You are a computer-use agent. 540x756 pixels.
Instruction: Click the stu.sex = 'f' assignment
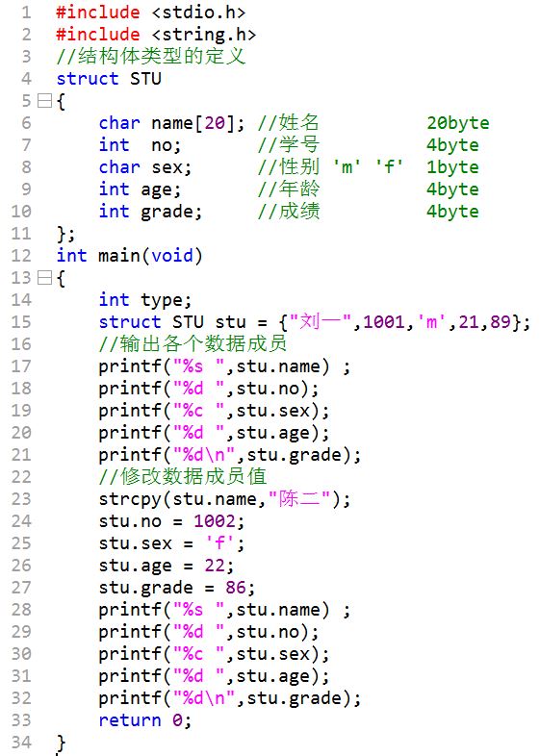[171, 543]
